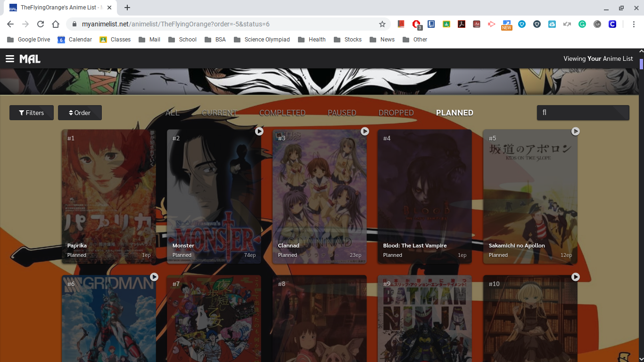Click the red AdBlock extension icon
This screenshot has height=362, width=644.
pyautogui.click(x=416, y=24)
